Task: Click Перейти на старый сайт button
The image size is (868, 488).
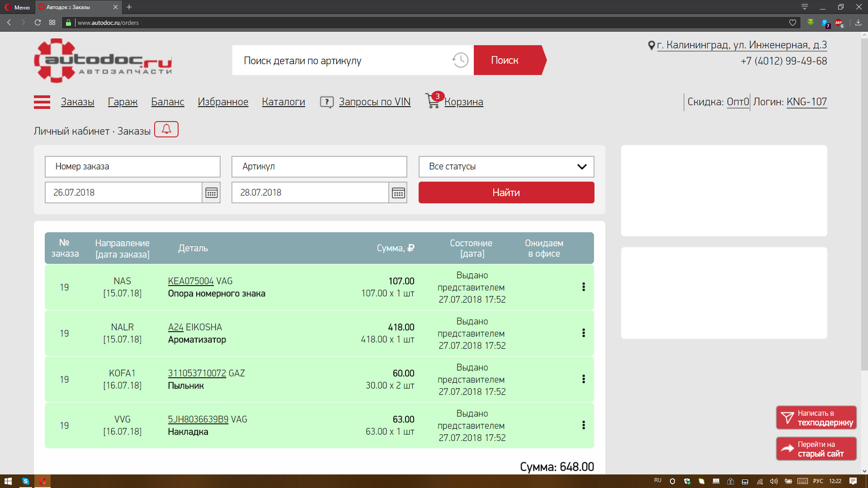Action: pyautogui.click(x=816, y=449)
